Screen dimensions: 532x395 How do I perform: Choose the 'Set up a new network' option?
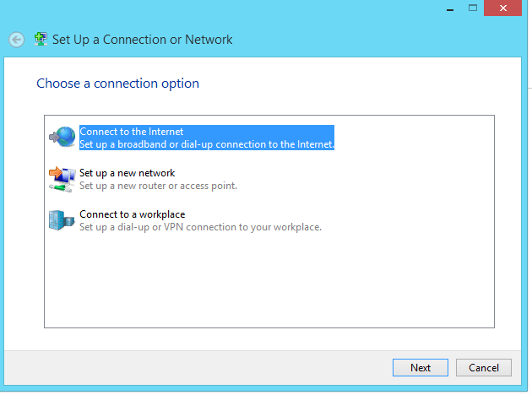coord(127,173)
